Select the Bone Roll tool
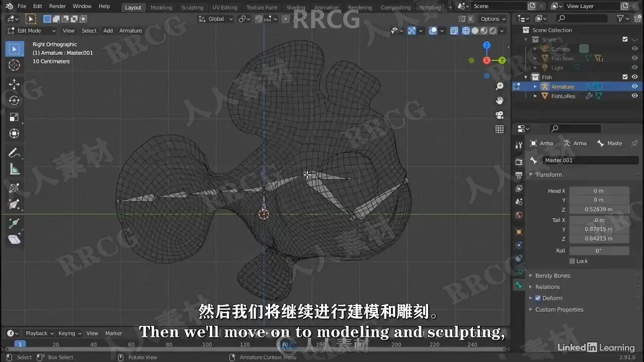 (x=14, y=188)
